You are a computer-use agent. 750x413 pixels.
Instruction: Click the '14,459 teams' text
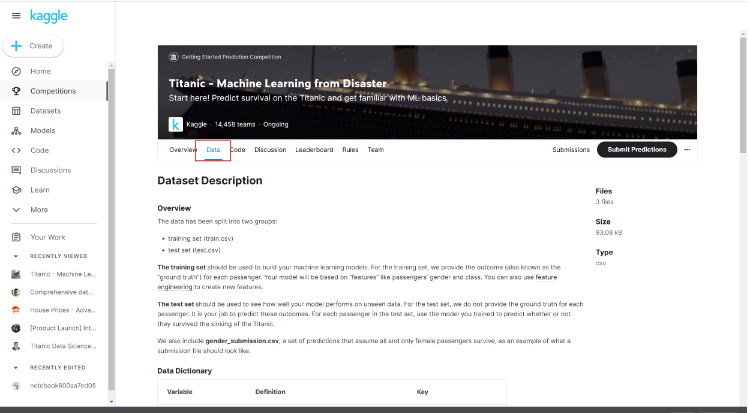tap(235, 124)
